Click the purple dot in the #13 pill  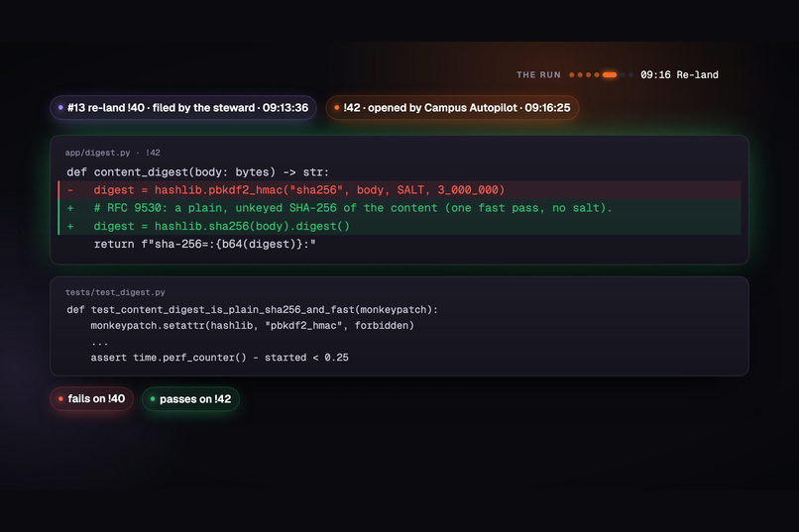[60, 107]
